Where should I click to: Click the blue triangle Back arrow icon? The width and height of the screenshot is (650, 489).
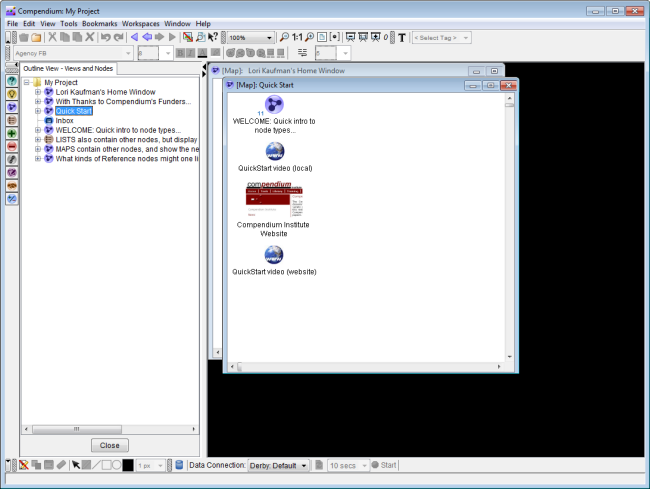tap(134, 37)
